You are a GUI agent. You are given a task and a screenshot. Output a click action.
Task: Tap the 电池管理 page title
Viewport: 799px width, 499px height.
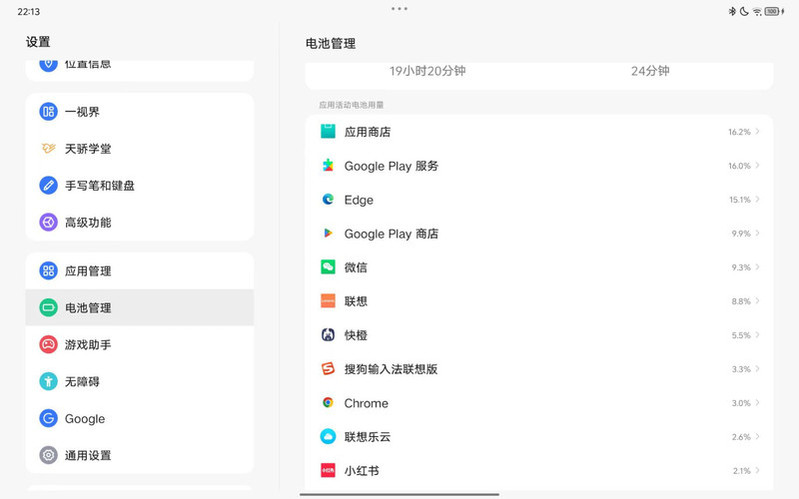pos(331,44)
